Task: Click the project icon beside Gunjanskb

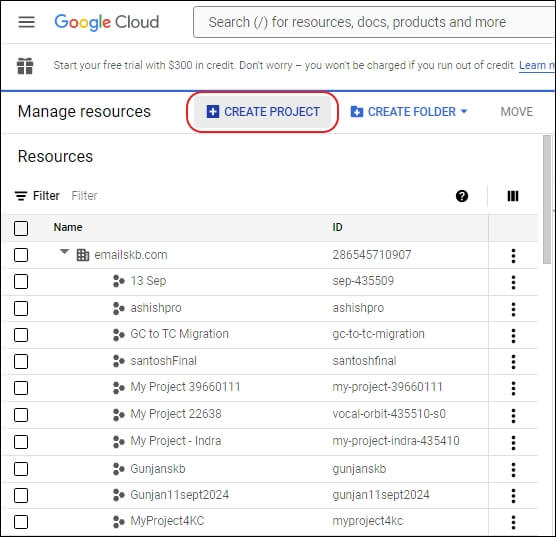Action: (118, 469)
